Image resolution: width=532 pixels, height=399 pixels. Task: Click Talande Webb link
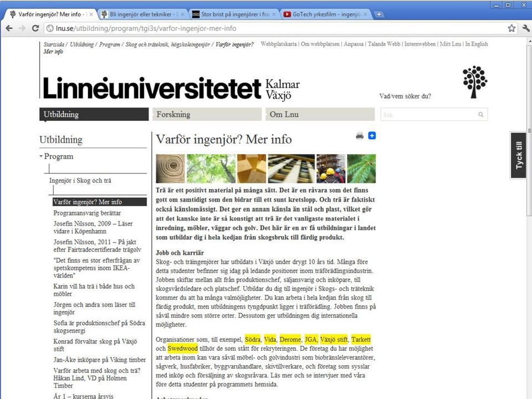coord(384,44)
